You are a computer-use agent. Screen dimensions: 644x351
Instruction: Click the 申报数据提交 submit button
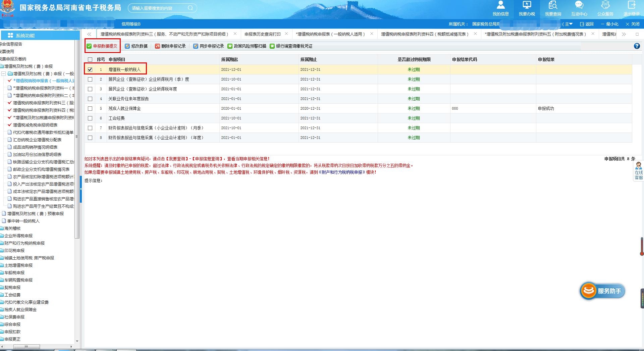point(102,46)
